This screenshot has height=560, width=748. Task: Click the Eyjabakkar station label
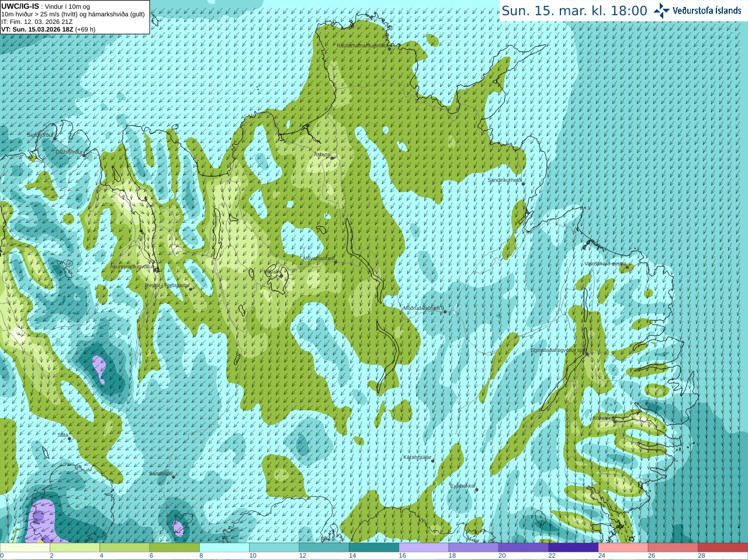[x=463, y=486]
